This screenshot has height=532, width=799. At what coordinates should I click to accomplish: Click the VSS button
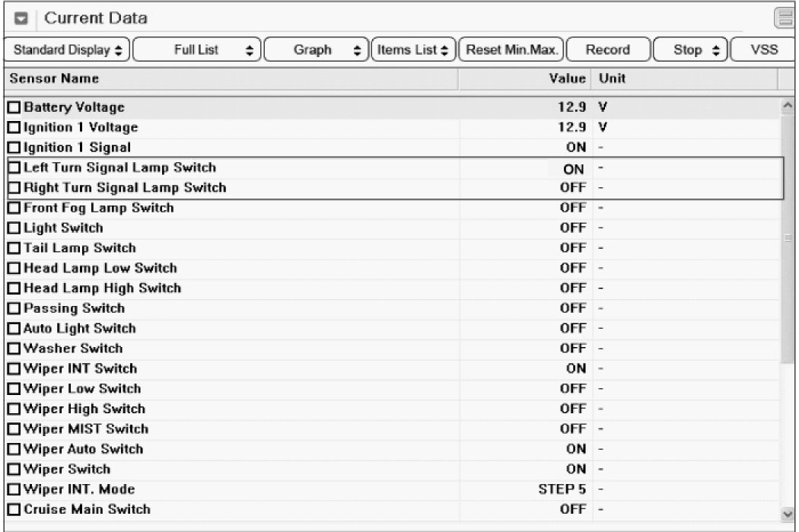(x=762, y=50)
